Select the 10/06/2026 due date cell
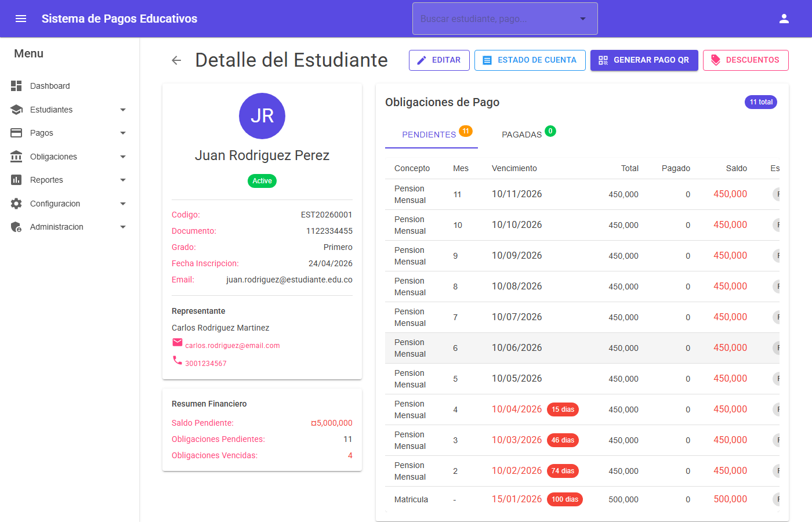This screenshot has width=812, height=522. coord(517,348)
